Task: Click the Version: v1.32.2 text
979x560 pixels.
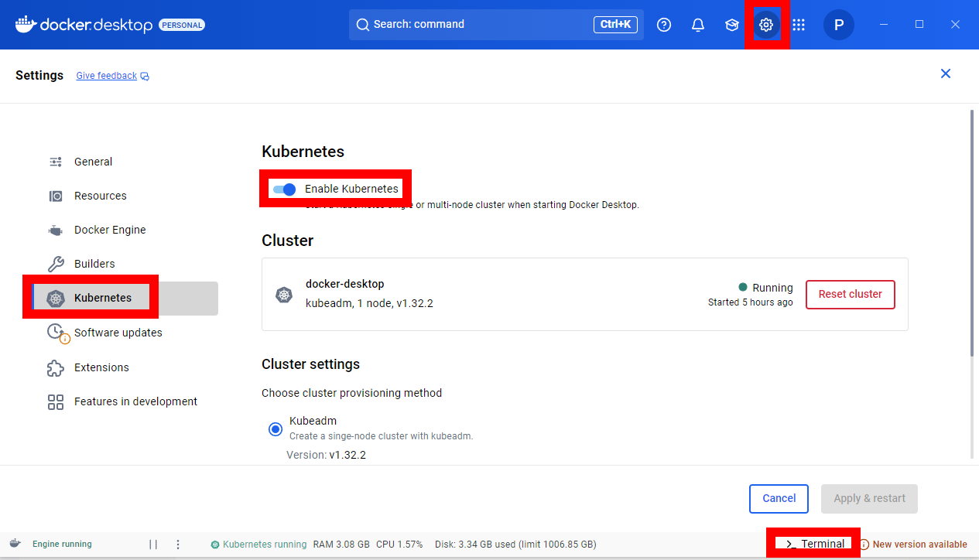Action: [326, 455]
